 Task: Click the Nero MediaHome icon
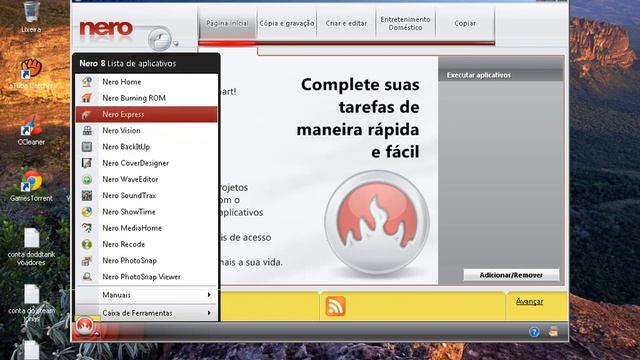point(87,228)
